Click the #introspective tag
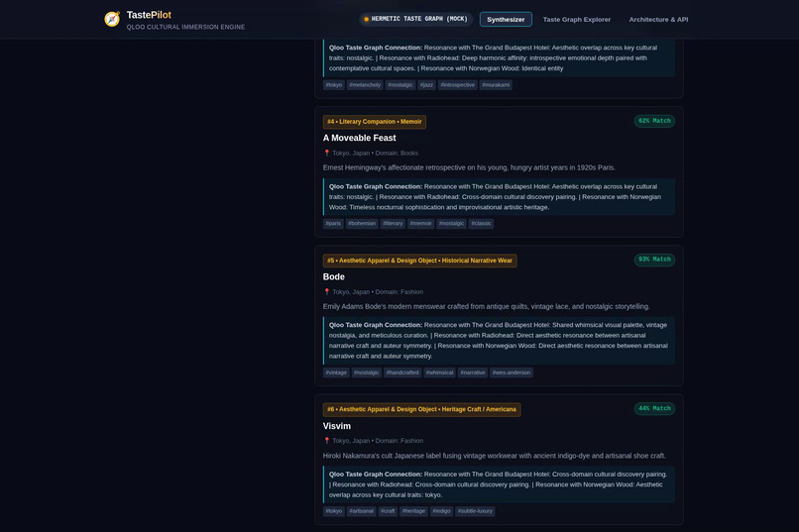 (x=458, y=85)
